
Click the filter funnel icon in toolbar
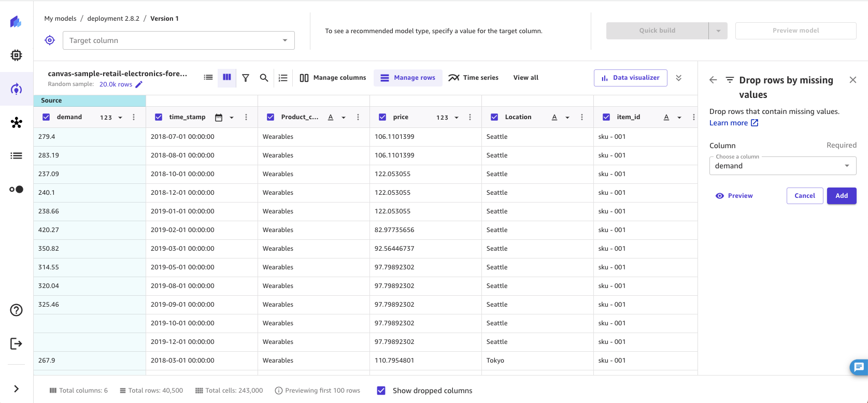(246, 78)
